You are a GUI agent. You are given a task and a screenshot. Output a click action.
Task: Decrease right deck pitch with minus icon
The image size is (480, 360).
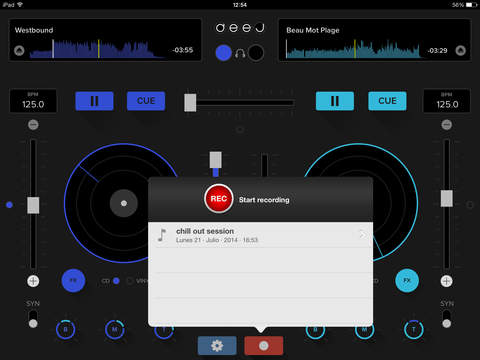coord(447,125)
